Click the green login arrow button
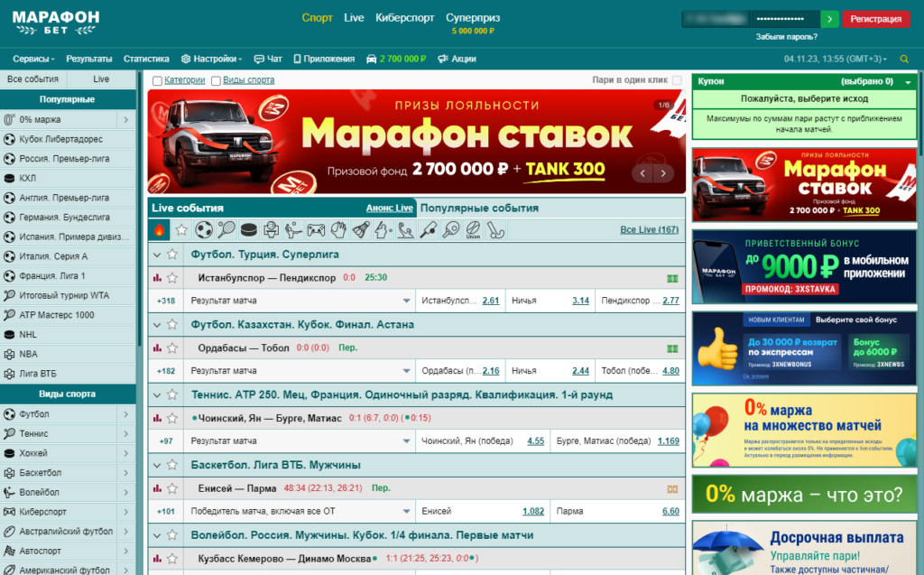 point(830,19)
